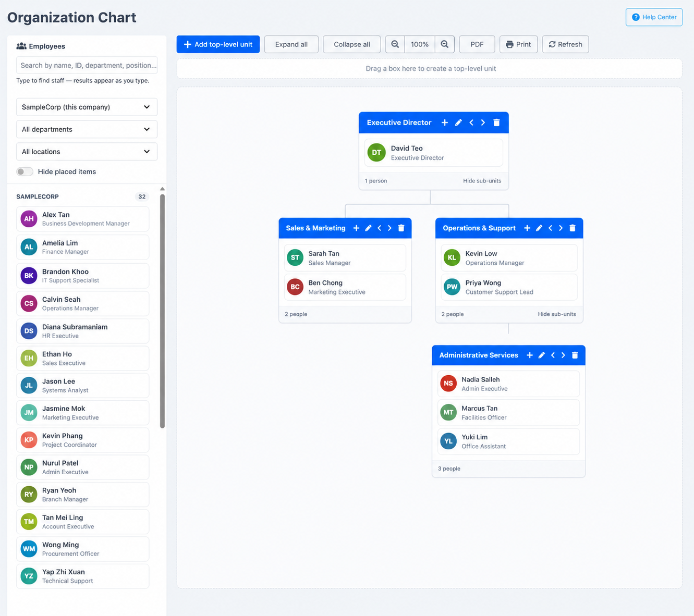Screen dimensions: 694x616
Task: Delete the Administrative Services unit
Action: 575,355
